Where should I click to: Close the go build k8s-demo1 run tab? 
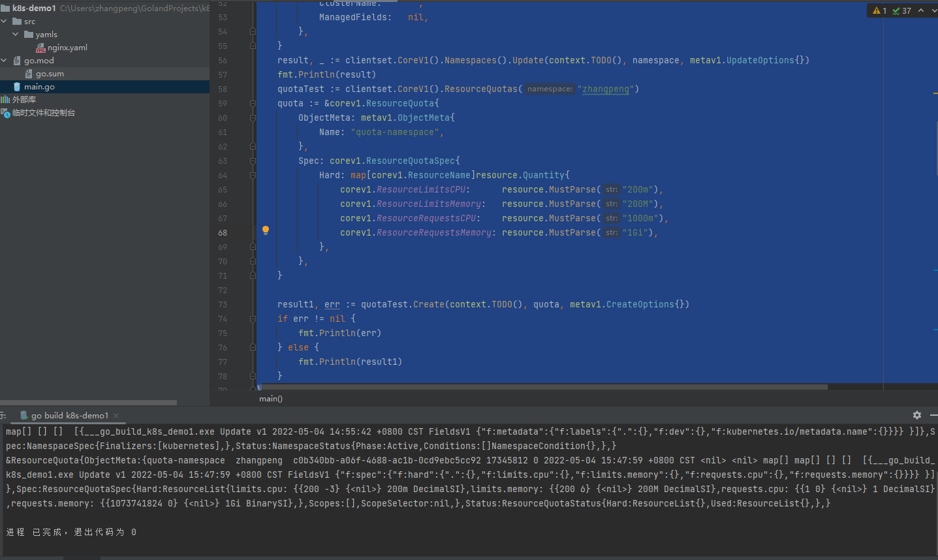point(116,416)
